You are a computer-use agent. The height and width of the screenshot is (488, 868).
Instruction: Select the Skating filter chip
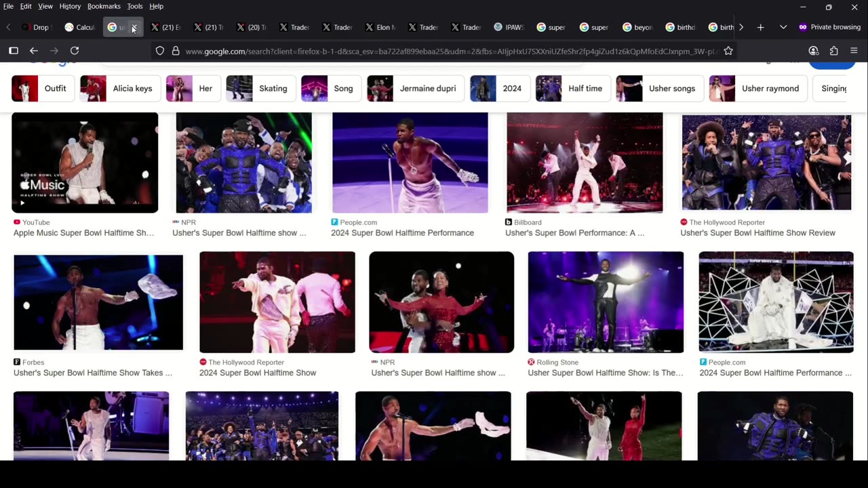click(260, 89)
